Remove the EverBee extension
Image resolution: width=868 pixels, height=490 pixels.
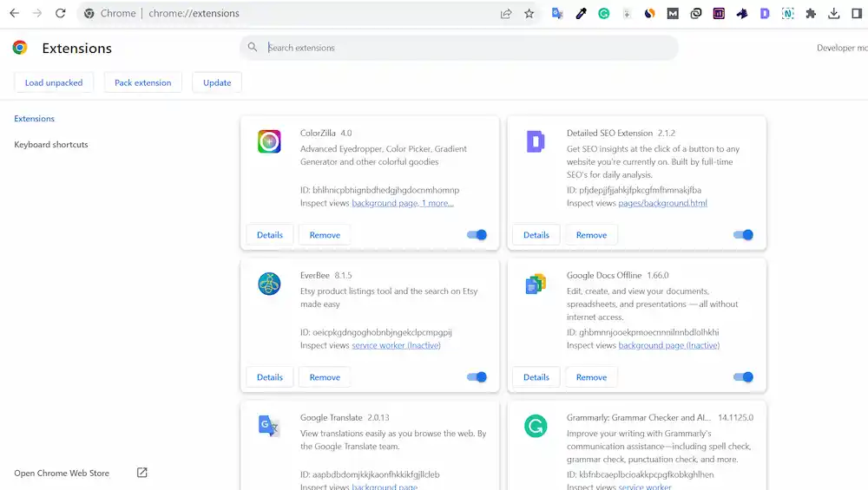tap(325, 377)
